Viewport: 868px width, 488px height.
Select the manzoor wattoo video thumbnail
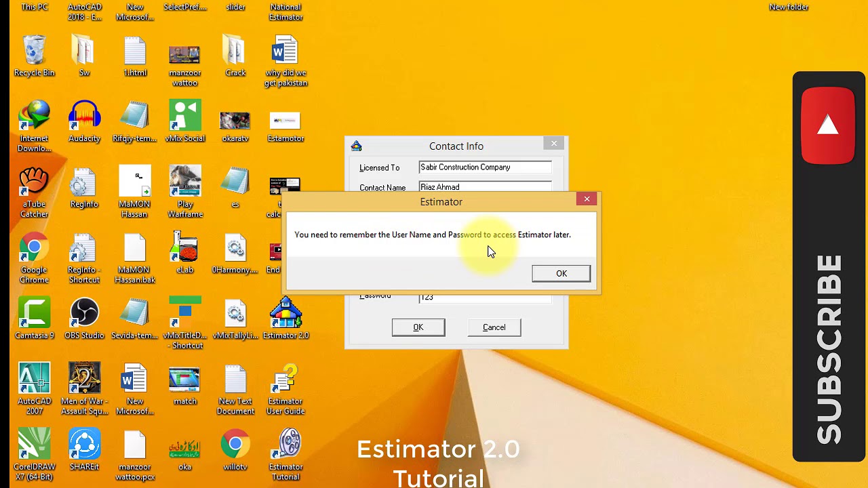tap(184, 54)
